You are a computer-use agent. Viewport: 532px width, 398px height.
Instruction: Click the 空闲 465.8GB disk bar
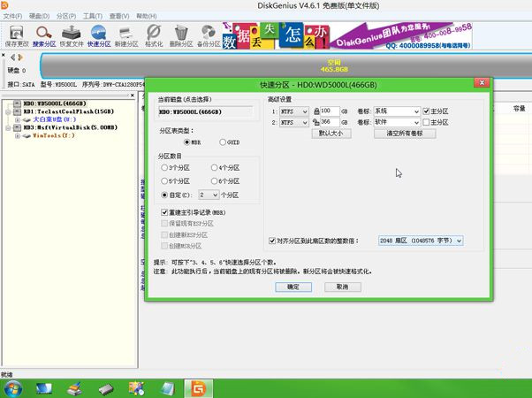[285, 65]
